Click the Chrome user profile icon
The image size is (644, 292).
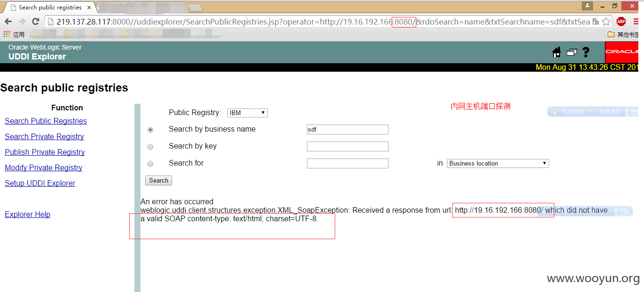pyautogui.click(x=587, y=6)
